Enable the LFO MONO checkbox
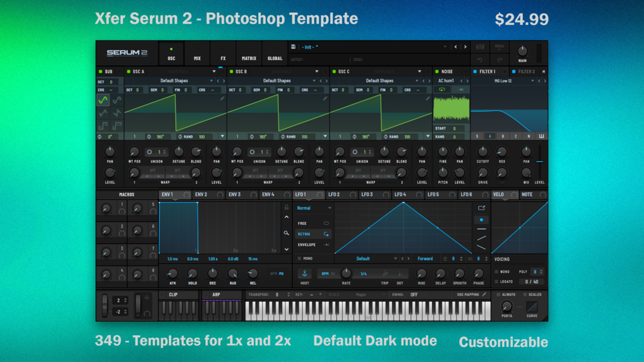This screenshot has width=644, height=362. tap(299, 259)
